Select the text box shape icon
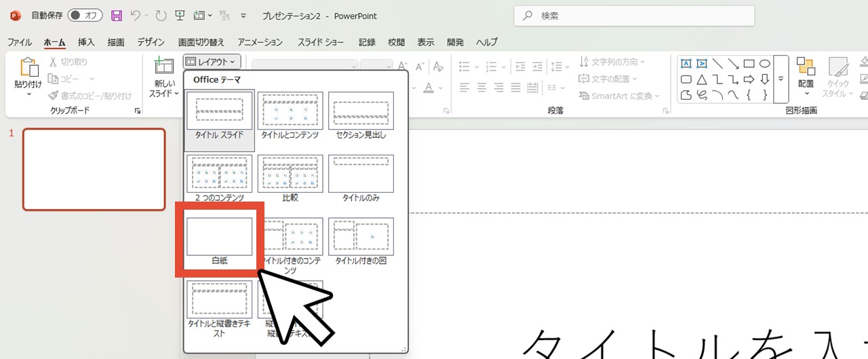 point(686,64)
